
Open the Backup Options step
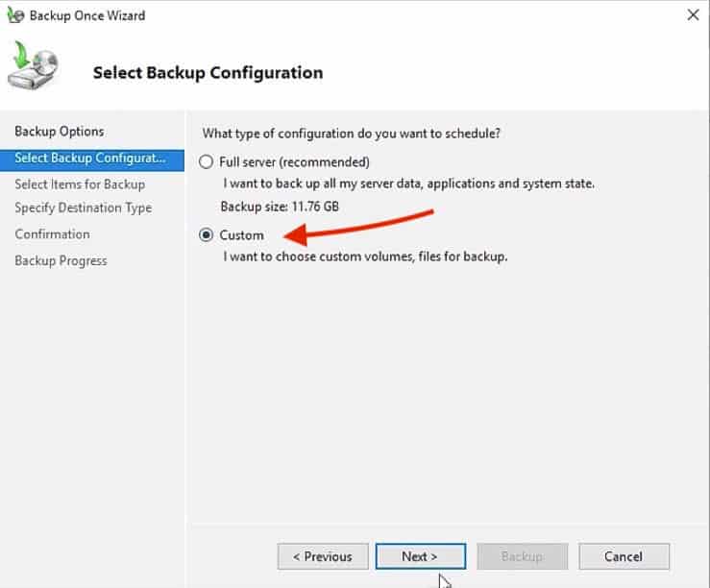point(60,132)
